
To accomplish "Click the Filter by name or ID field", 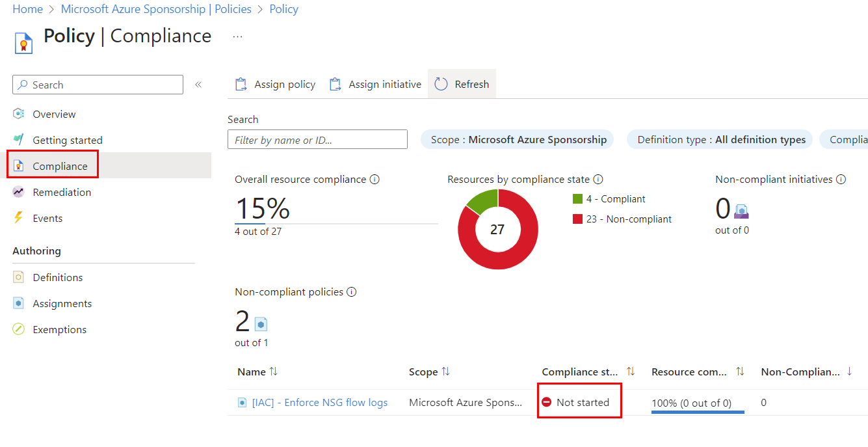I will [317, 139].
